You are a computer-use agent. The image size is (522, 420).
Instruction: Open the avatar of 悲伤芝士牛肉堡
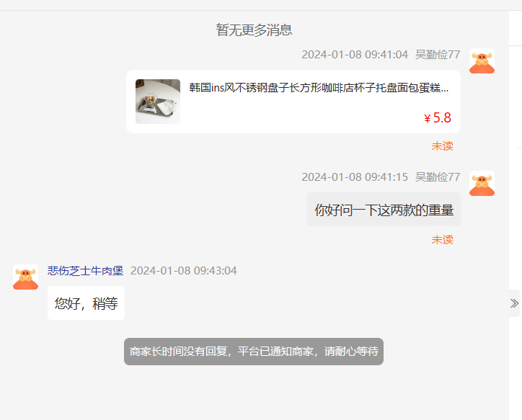coord(26,277)
